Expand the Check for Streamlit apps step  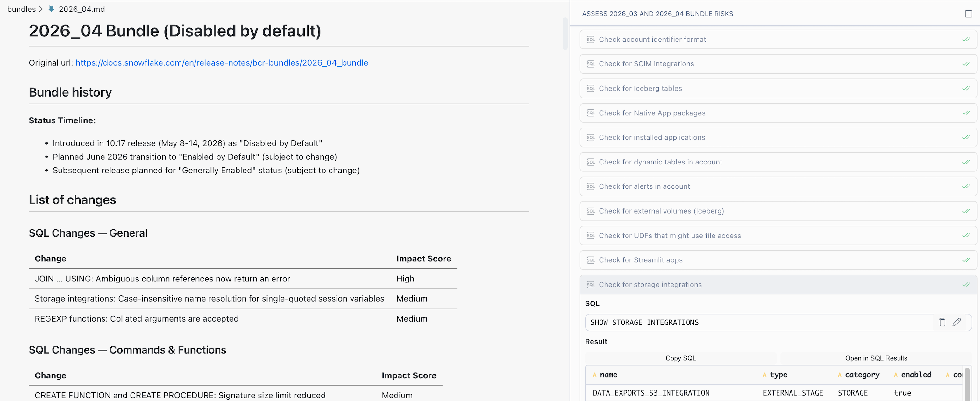click(x=778, y=260)
